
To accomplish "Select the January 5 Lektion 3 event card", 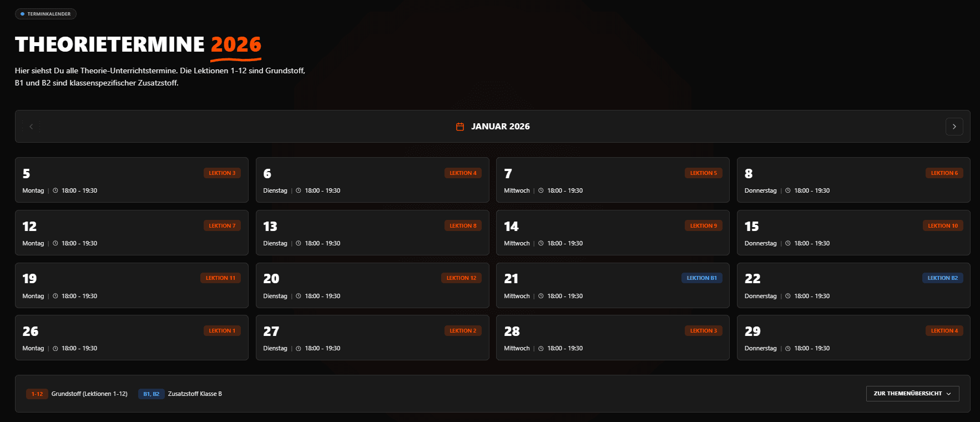I will click(132, 180).
